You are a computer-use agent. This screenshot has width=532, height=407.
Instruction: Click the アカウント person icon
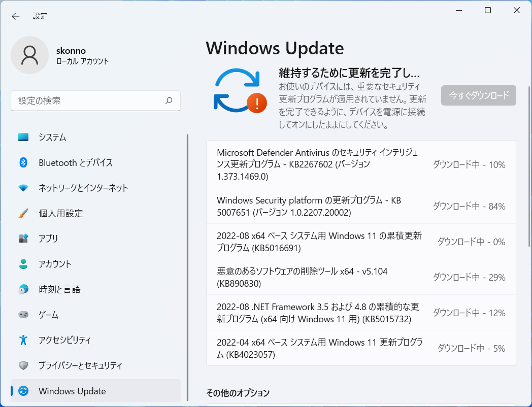[x=23, y=264]
